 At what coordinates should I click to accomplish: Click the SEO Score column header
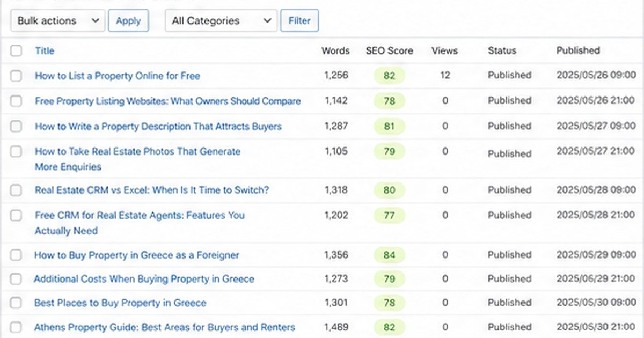[x=390, y=51]
